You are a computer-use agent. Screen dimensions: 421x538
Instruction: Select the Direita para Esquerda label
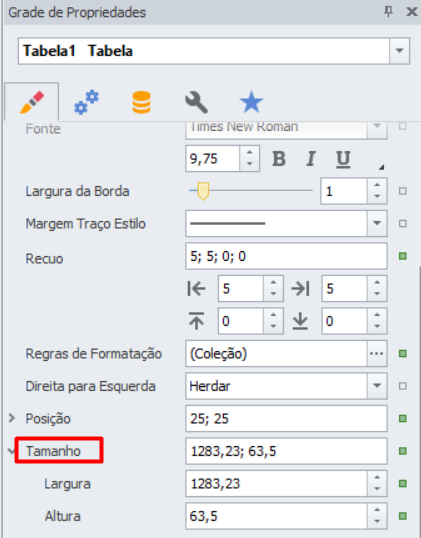click(91, 386)
